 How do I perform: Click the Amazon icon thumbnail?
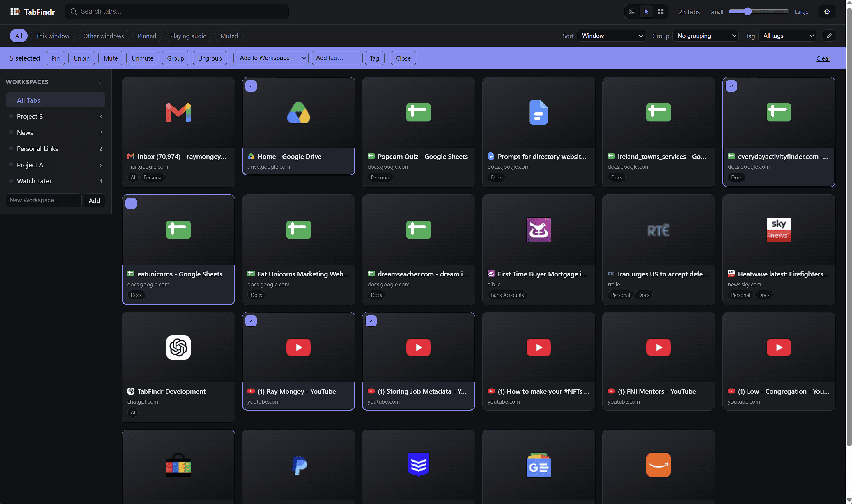click(x=658, y=465)
